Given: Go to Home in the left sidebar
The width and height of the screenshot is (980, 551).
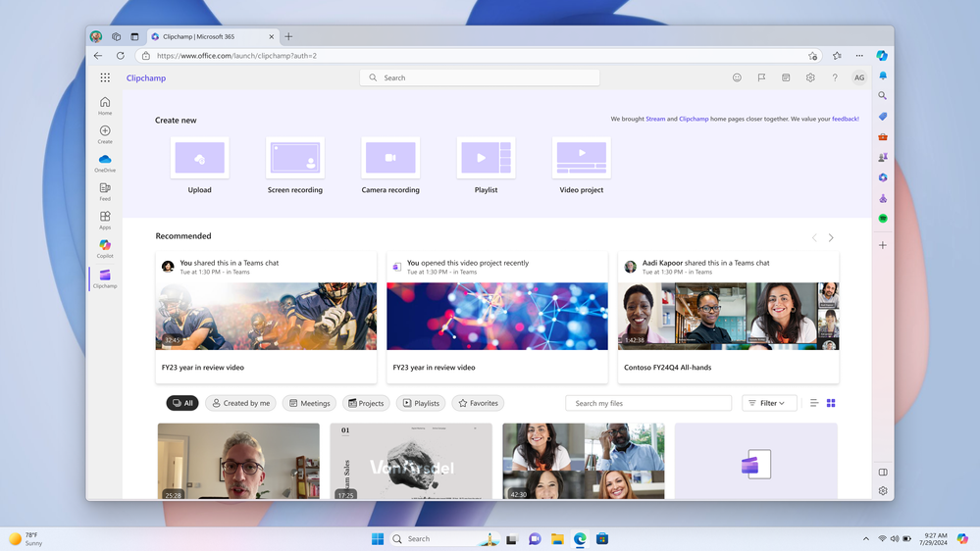Looking at the screenshot, I should coord(105,105).
